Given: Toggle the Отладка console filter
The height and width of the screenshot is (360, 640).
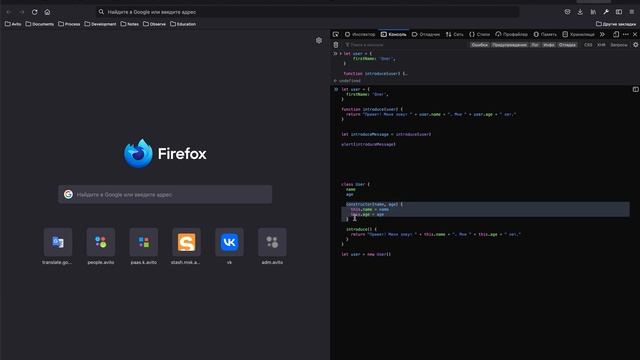Looking at the screenshot, I should pos(567,45).
